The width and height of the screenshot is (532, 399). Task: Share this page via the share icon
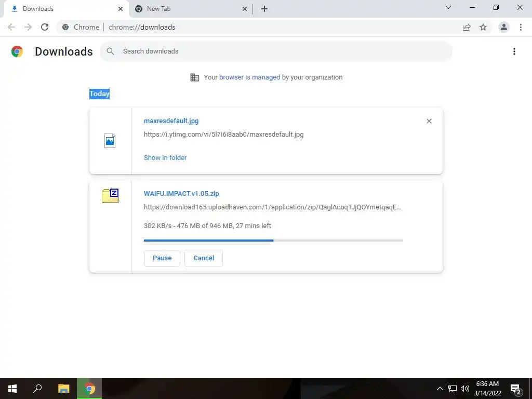pyautogui.click(x=467, y=27)
